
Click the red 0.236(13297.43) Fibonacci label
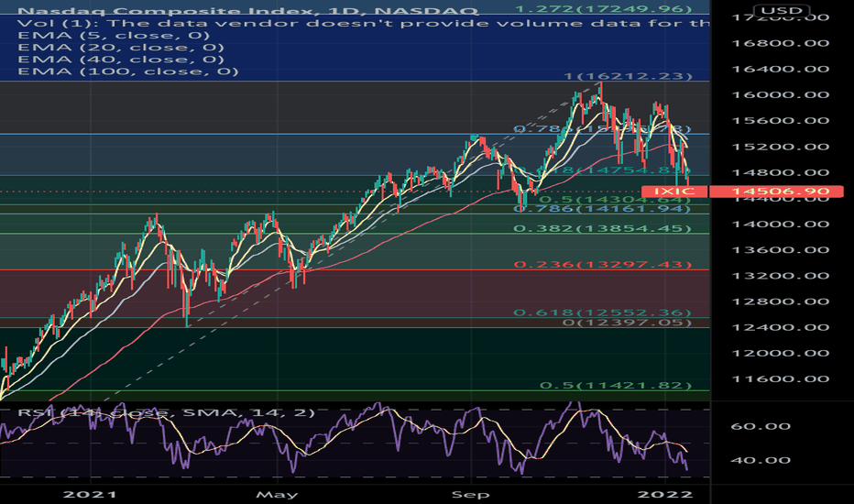point(603,265)
